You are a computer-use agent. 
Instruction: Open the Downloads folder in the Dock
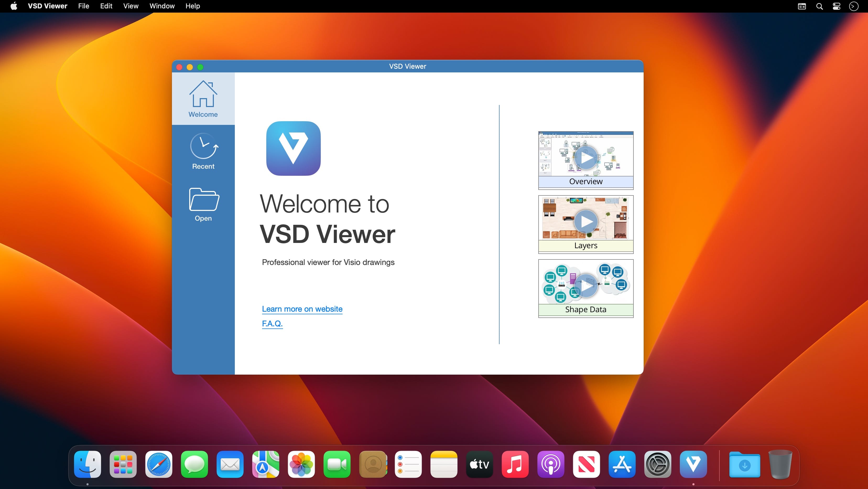coord(745,465)
